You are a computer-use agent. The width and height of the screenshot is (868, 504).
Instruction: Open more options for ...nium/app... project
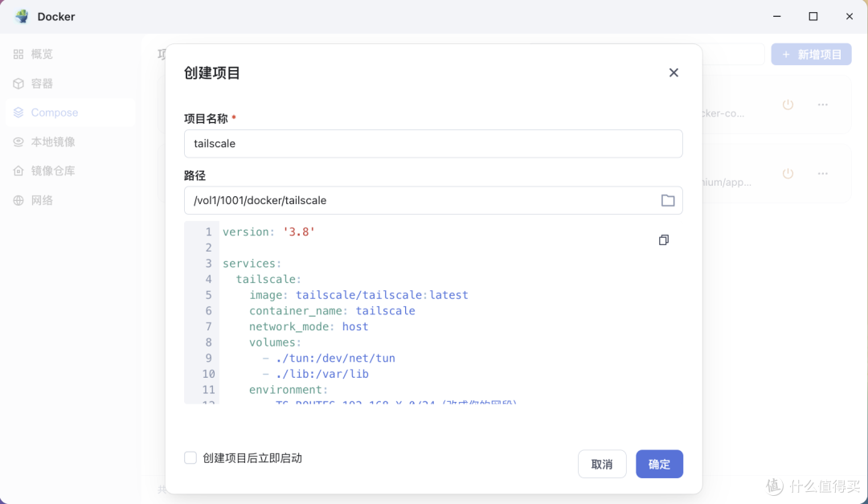click(823, 174)
